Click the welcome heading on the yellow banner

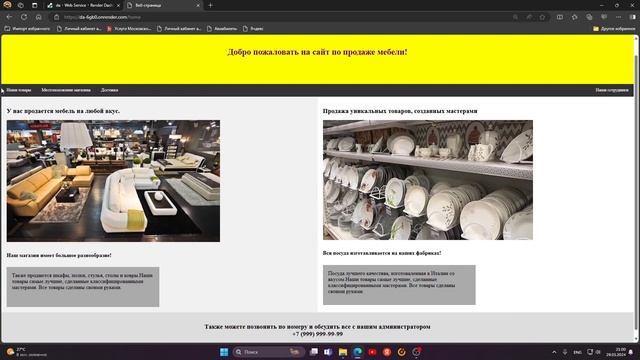click(317, 52)
